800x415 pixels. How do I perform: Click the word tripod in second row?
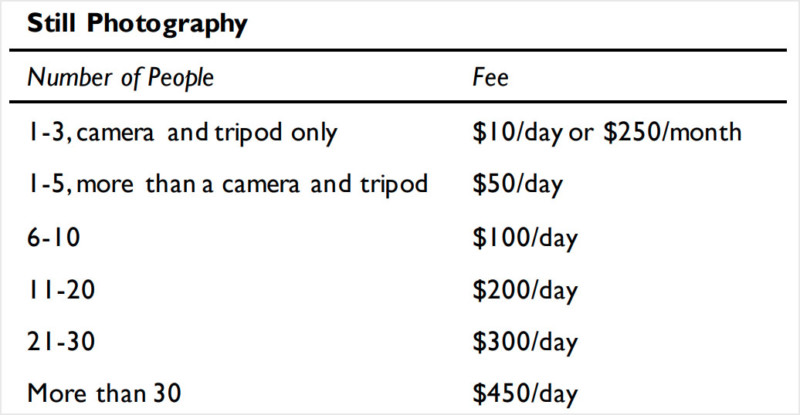[x=393, y=185]
